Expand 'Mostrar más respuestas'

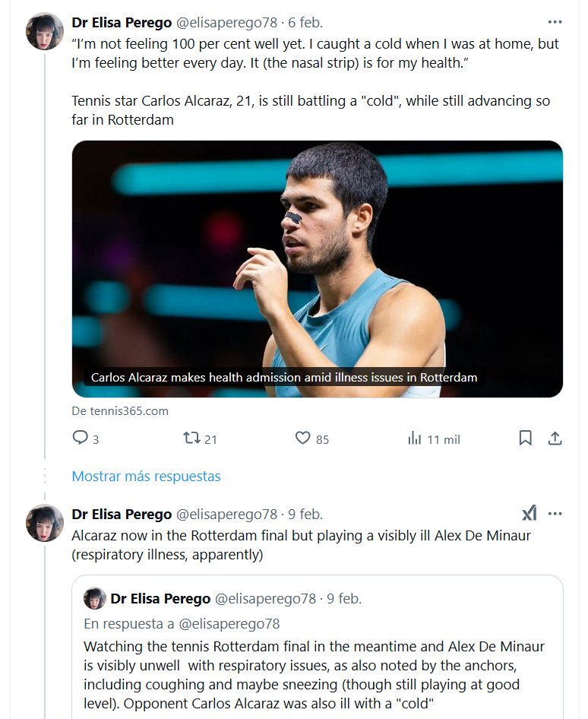click(x=146, y=477)
